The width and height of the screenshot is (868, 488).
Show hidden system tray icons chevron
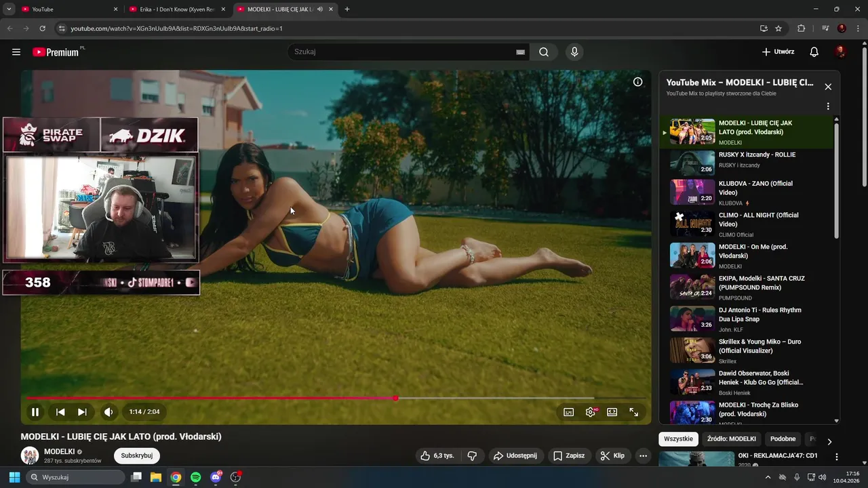pos(768,477)
